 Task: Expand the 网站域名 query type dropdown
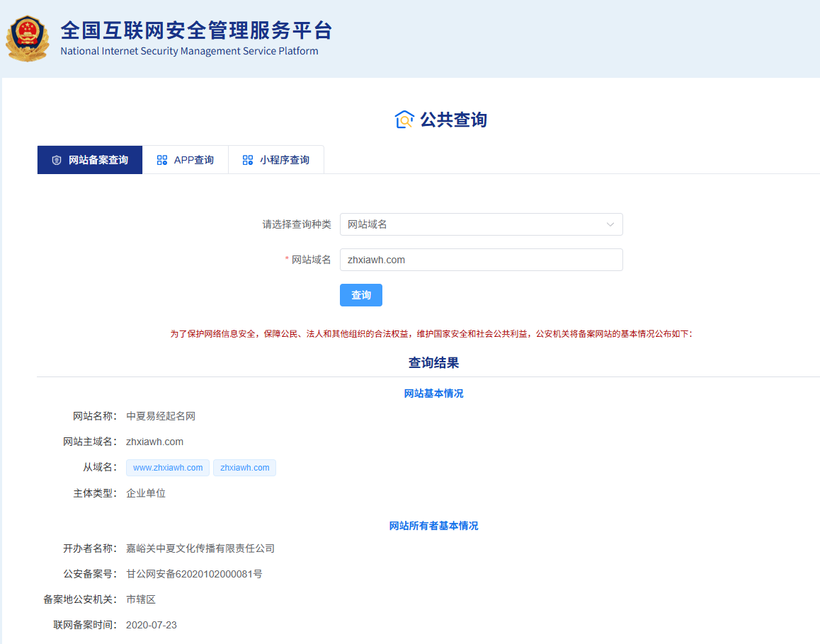pos(481,224)
